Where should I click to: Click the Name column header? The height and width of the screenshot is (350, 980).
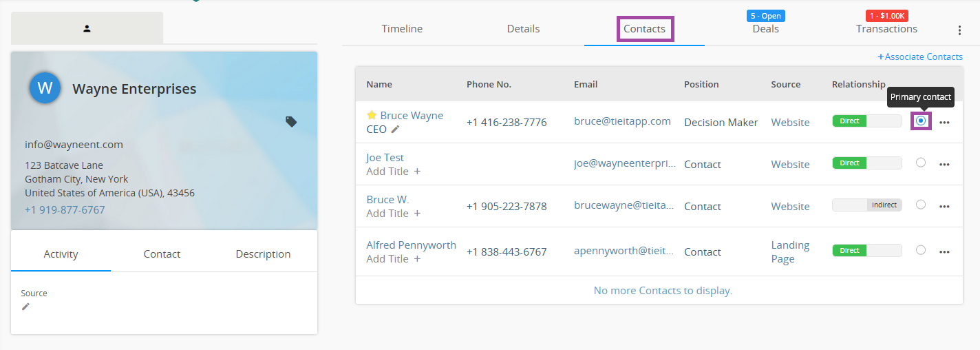[379, 84]
